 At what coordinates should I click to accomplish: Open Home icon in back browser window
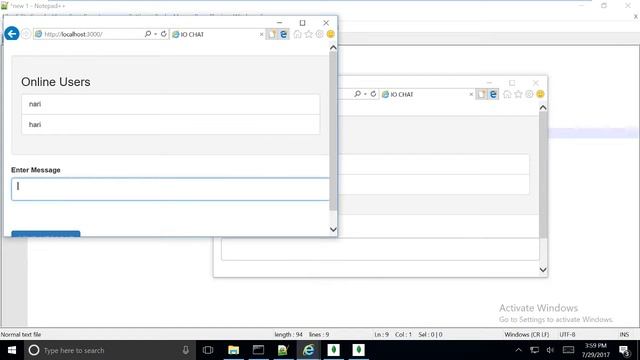(x=507, y=94)
